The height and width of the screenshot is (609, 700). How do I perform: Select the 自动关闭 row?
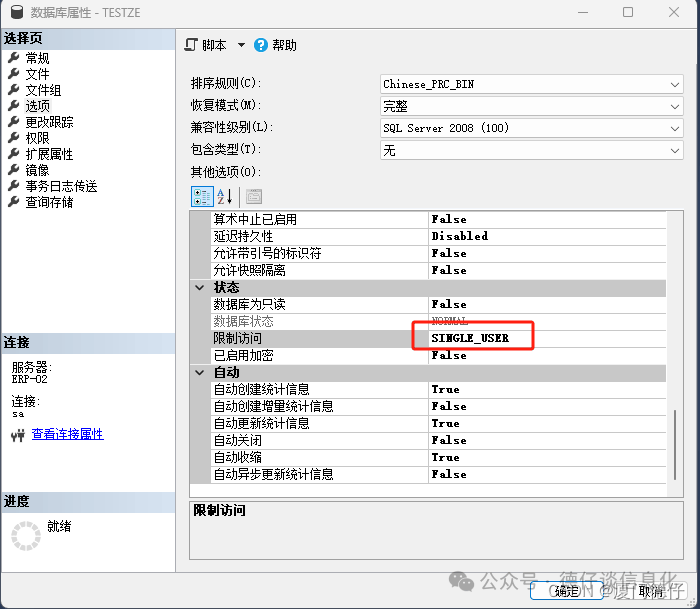pos(438,440)
